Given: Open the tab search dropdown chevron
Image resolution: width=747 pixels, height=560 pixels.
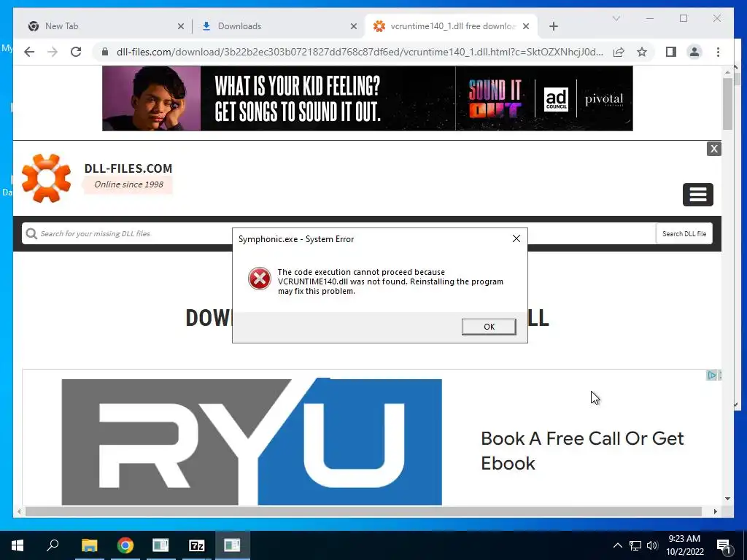Looking at the screenshot, I should (616, 18).
